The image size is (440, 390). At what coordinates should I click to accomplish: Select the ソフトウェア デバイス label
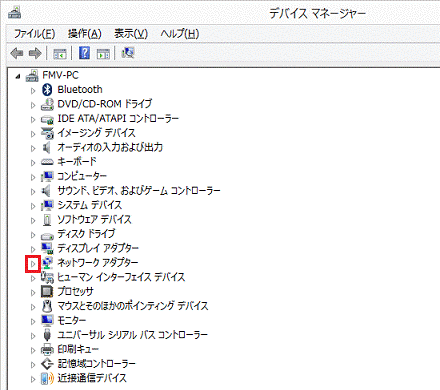click(x=94, y=220)
